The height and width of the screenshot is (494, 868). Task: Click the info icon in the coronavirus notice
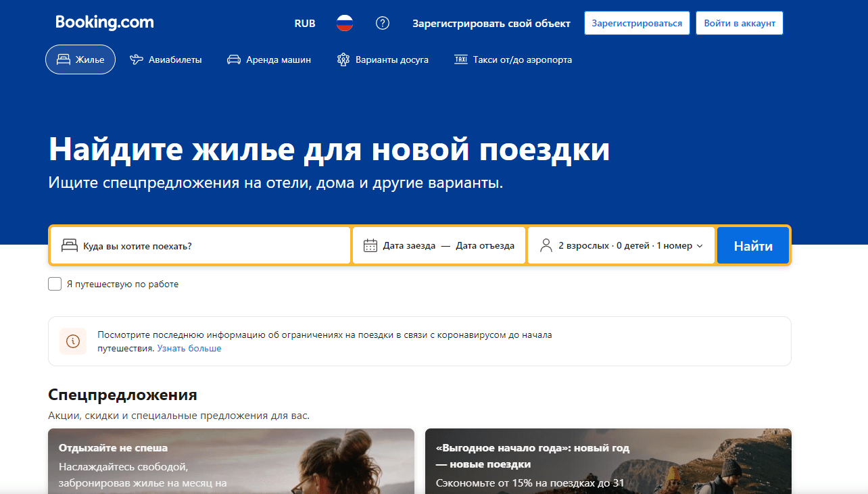coord(73,341)
